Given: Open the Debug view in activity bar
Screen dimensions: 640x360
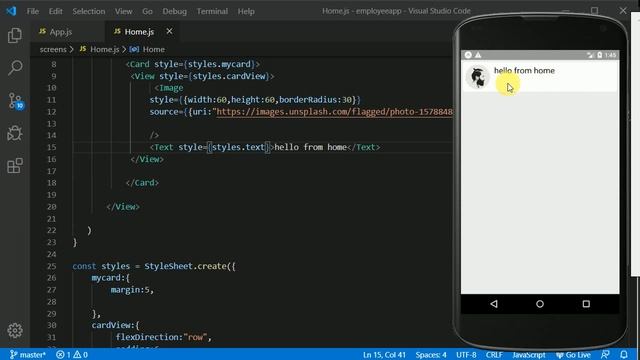Looking at the screenshot, I should point(15,133).
